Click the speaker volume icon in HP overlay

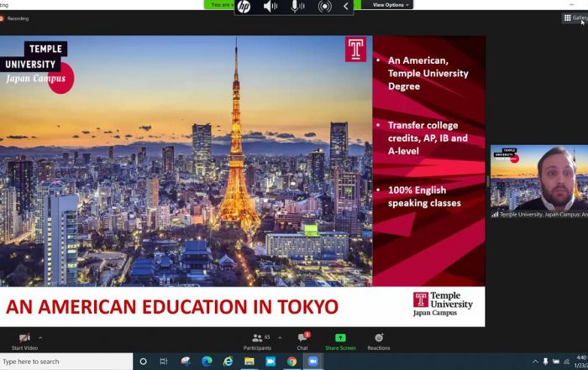(270, 7)
